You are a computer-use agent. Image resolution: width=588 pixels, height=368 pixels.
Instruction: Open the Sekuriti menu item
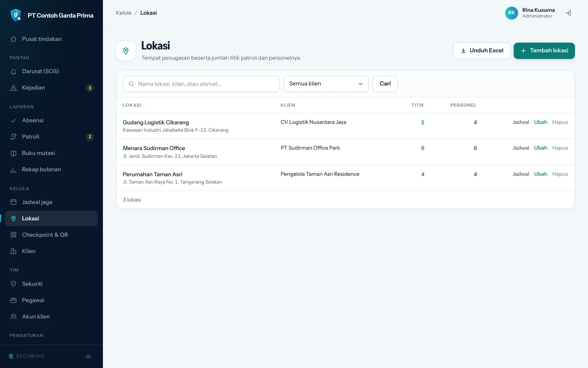(x=51, y=284)
